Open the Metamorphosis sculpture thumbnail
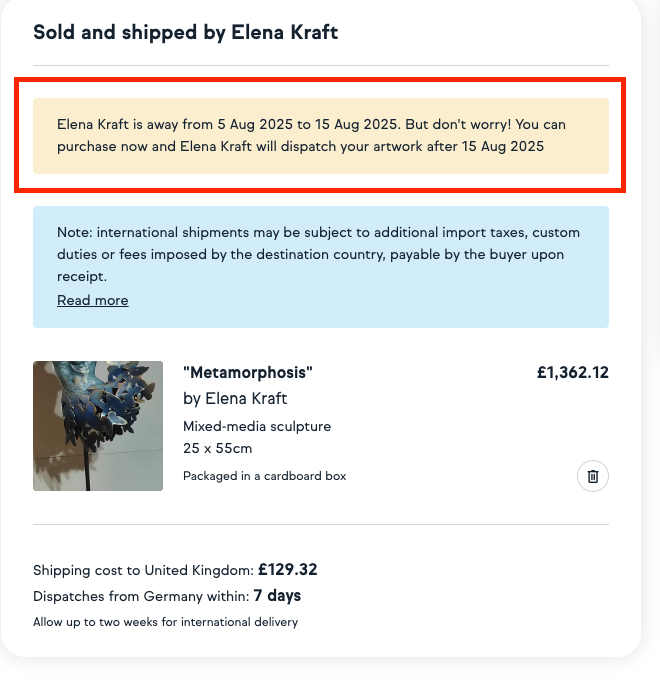660x686 pixels. (98, 426)
